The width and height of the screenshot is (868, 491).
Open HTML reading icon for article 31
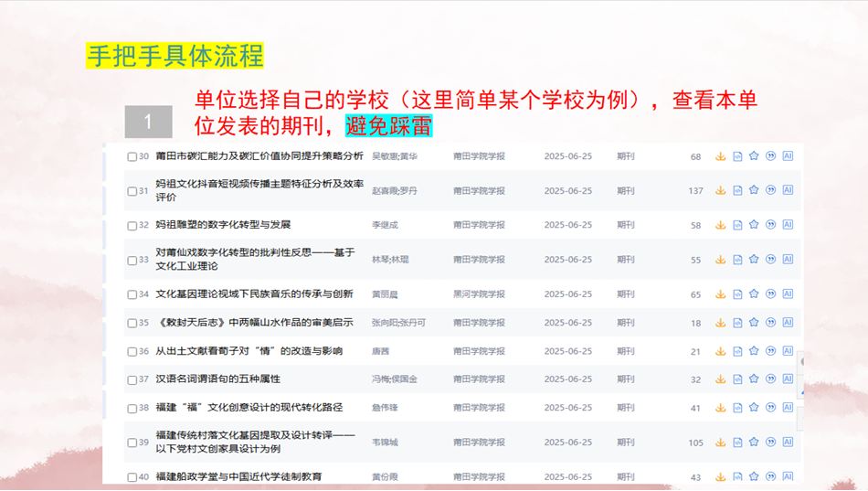(x=737, y=190)
